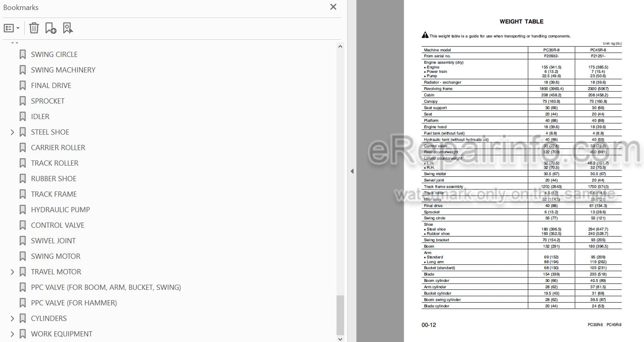Screen dimensions: 644x342
Task: Click the SPROCKET bookmark ribbon icon
Action: [23, 101]
